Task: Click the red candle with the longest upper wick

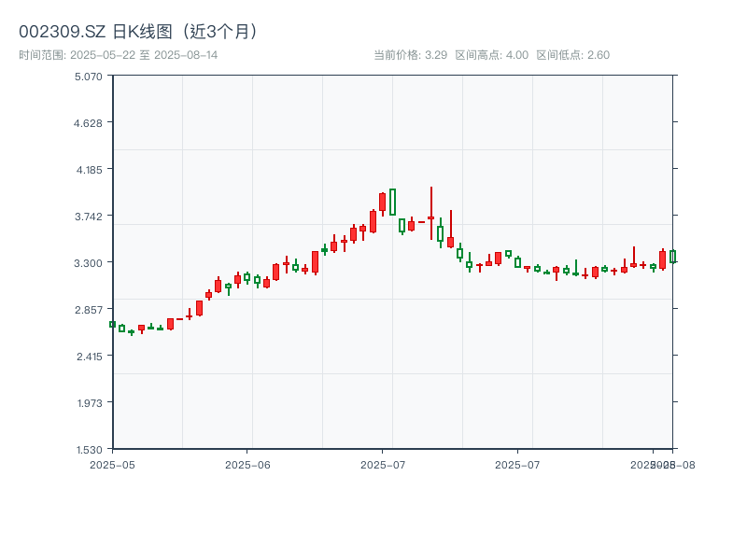Action: [x=431, y=217]
